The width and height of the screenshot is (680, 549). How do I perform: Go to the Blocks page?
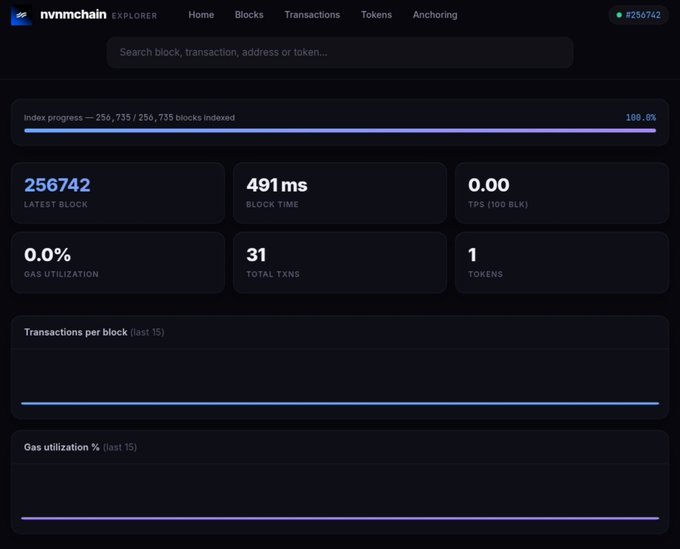[249, 15]
